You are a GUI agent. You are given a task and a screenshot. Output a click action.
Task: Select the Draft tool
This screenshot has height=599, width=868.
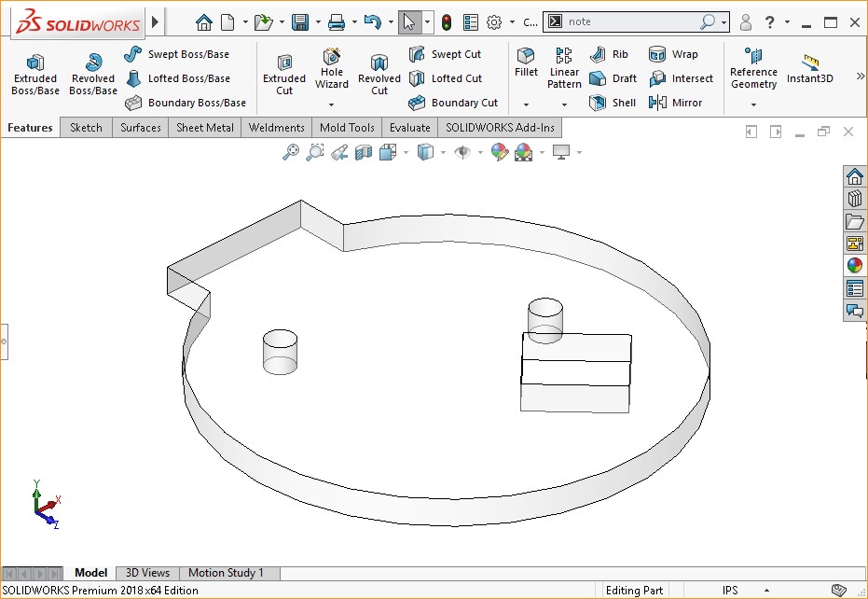pyautogui.click(x=613, y=78)
